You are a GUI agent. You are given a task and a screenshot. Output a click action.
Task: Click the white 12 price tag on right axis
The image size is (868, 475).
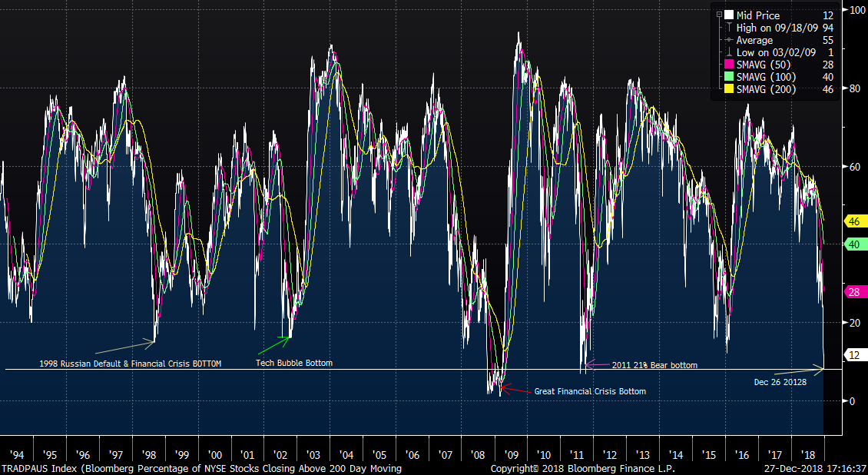(853, 354)
